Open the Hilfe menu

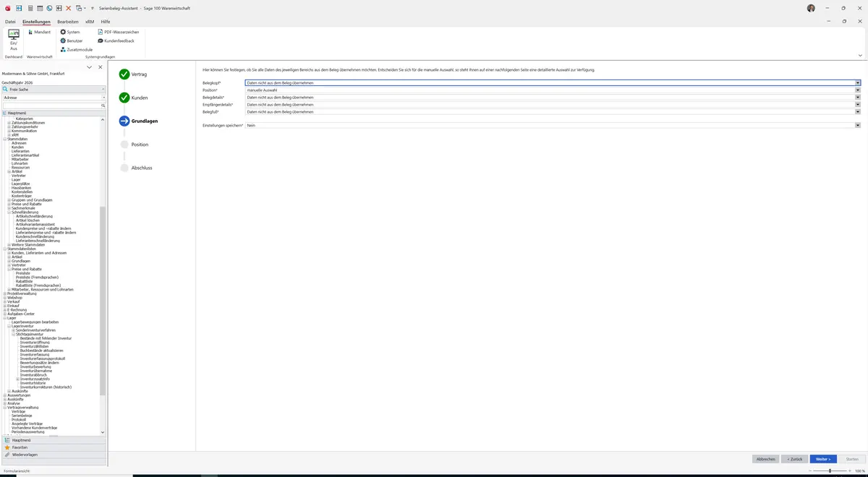click(x=106, y=22)
